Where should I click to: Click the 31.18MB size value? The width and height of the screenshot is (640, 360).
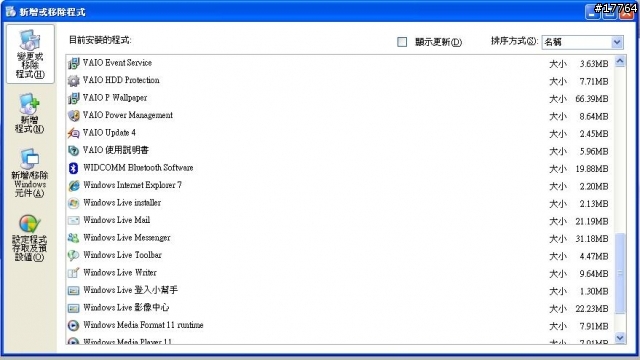tap(592, 239)
